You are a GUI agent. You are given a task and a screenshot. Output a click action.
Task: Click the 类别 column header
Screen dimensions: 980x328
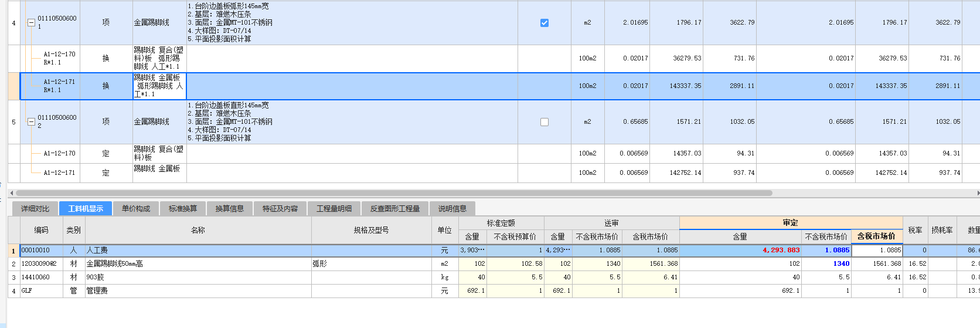click(74, 230)
